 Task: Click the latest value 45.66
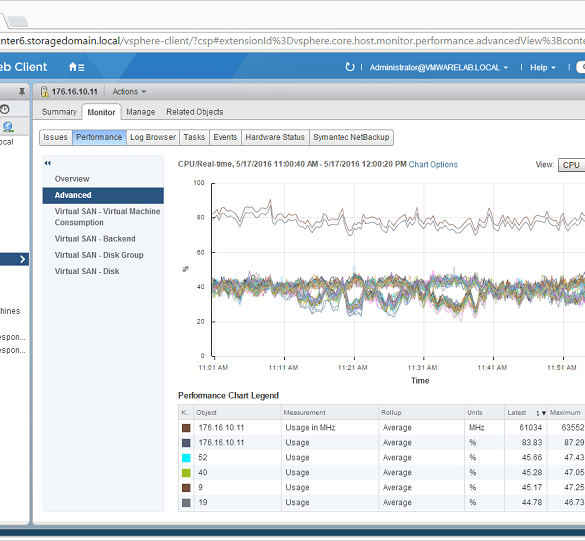pos(532,457)
